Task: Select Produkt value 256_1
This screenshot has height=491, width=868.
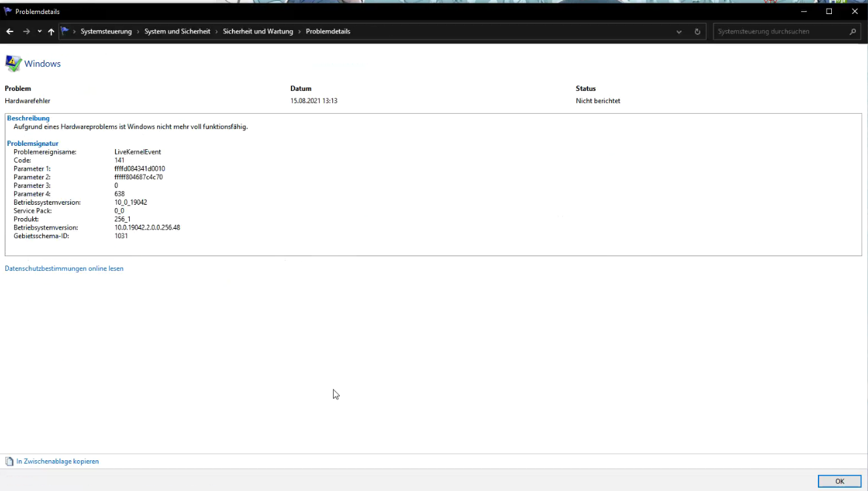Action: (122, 219)
